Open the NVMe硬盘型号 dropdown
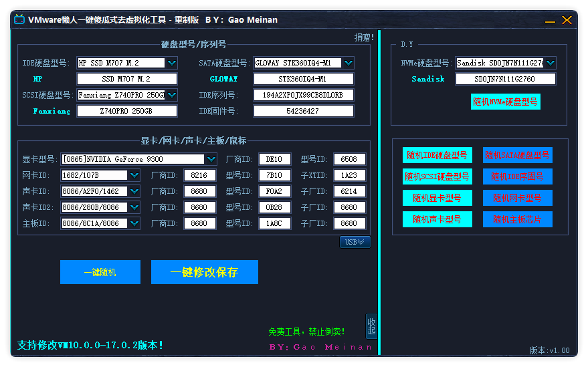The width and height of the screenshot is (588, 367). (550, 63)
